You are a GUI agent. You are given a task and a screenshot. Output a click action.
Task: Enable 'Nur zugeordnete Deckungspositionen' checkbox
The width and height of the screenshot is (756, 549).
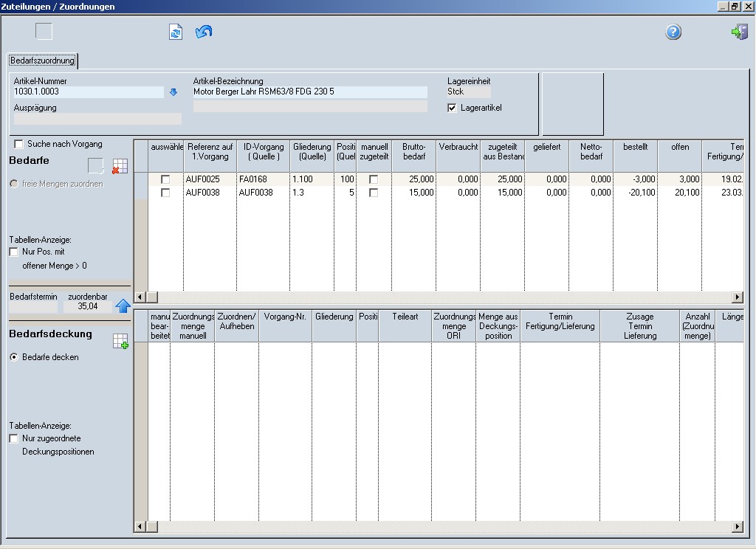tap(14, 438)
